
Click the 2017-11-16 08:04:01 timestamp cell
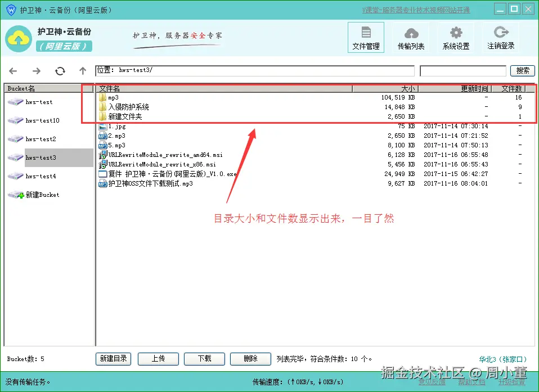tap(456, 184)
